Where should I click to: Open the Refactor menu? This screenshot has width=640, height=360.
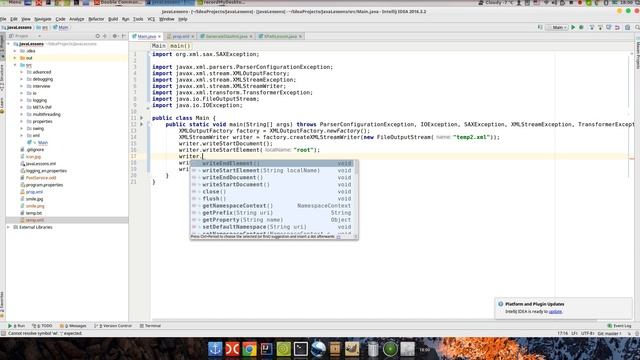tap(96, 19)
